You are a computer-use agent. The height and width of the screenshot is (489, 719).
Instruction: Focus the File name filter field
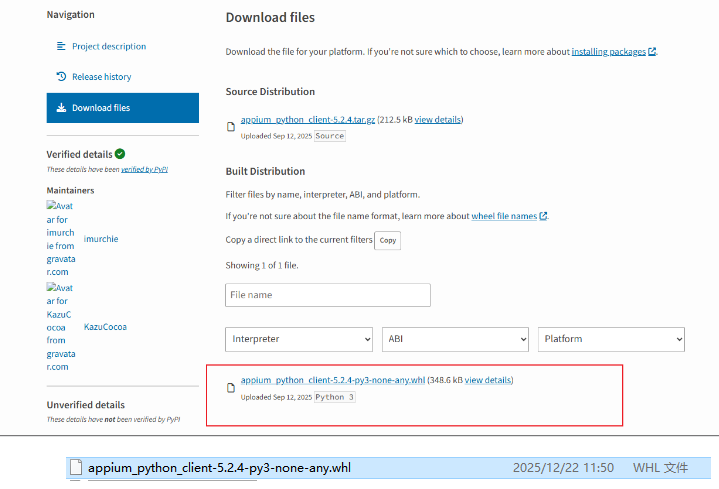(328, 295)
